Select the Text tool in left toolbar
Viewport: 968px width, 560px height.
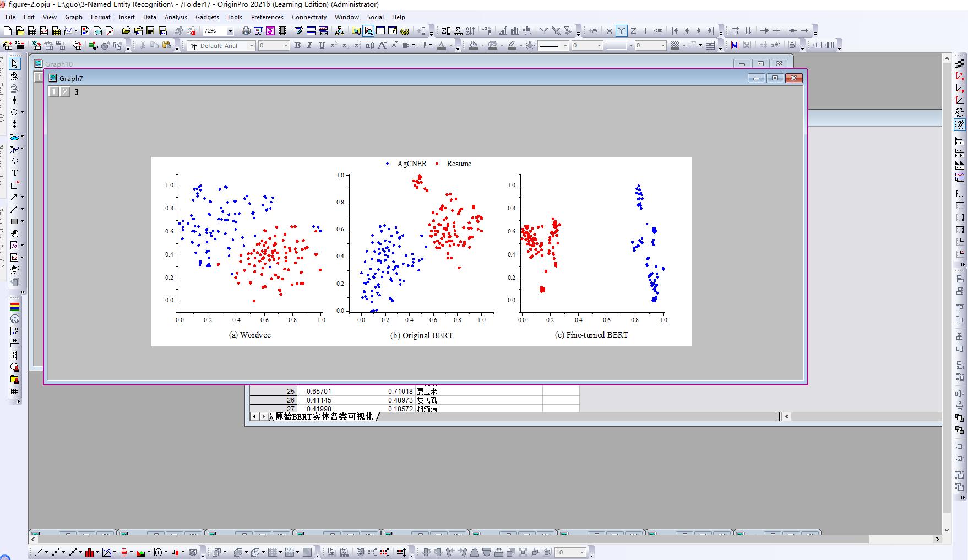point(15,173)
